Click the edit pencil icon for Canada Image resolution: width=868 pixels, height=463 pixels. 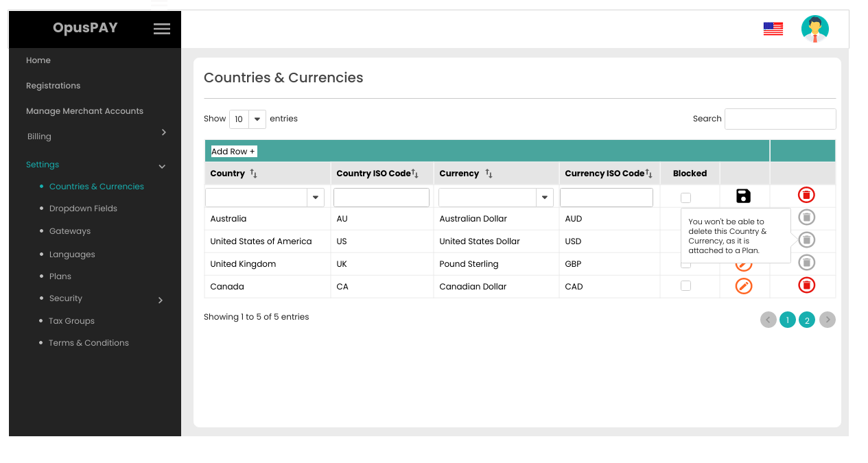click(x=743, y=286)
